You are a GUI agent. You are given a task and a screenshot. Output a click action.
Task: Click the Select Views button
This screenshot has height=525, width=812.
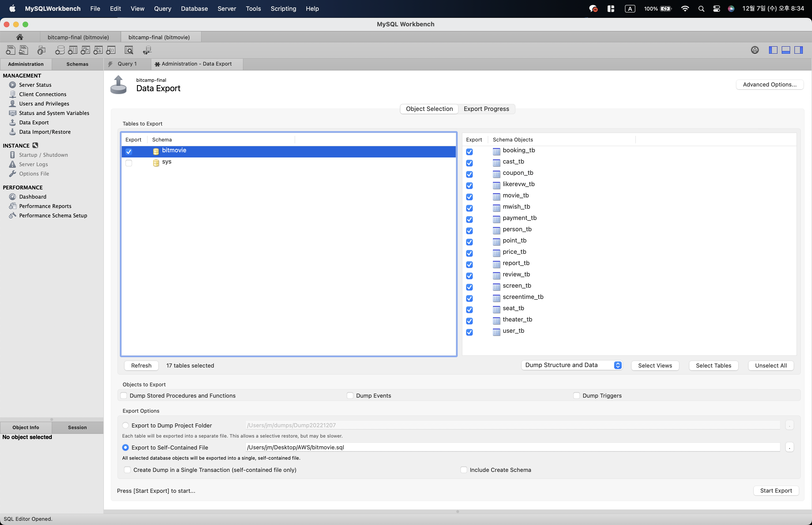pyautogui.click(x=655, y=365)
